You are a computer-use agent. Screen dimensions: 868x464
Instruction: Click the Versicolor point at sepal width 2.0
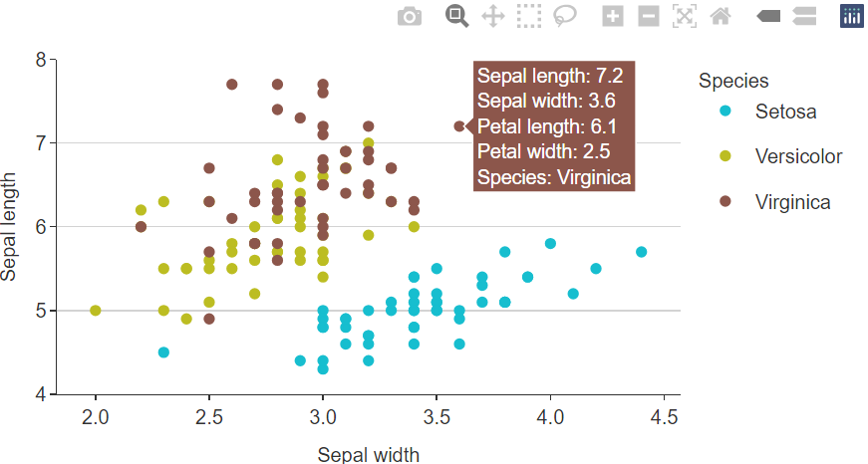(x=96, y=311)
